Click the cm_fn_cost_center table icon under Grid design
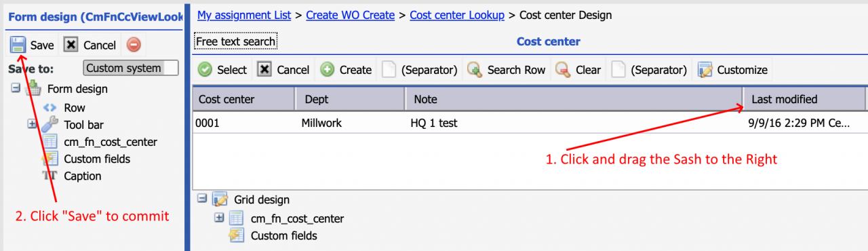This screenshot has width=868, height=251. [236, 218]
